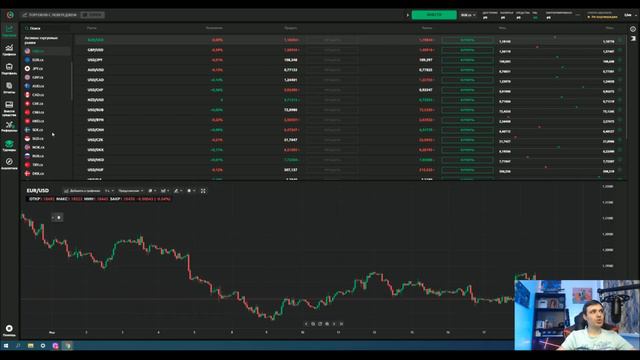Open the Charts section in left sidebar

point(9,50)
